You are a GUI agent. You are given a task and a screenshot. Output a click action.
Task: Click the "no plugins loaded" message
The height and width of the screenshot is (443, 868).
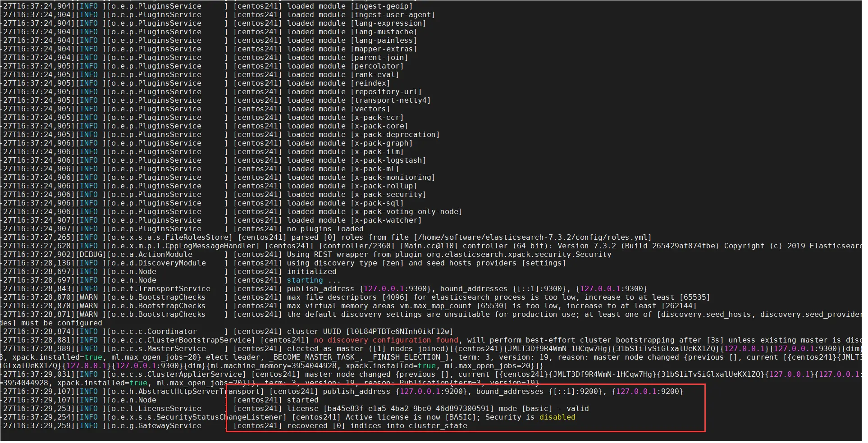pyautogui.click(x=325, y=229)
